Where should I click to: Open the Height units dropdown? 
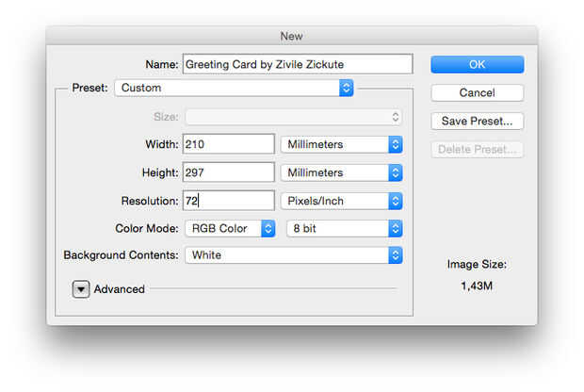pos(341,172)
